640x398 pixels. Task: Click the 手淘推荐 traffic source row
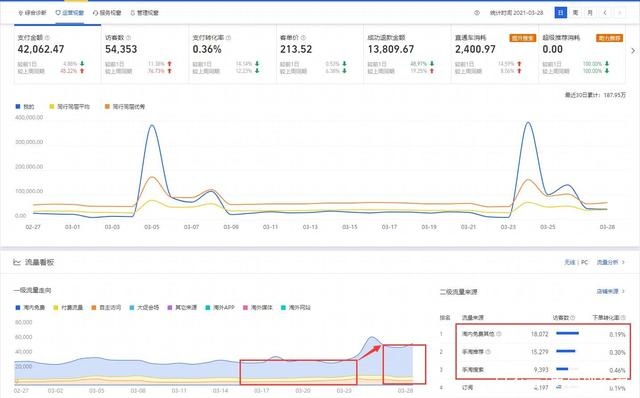pos(533,351)
